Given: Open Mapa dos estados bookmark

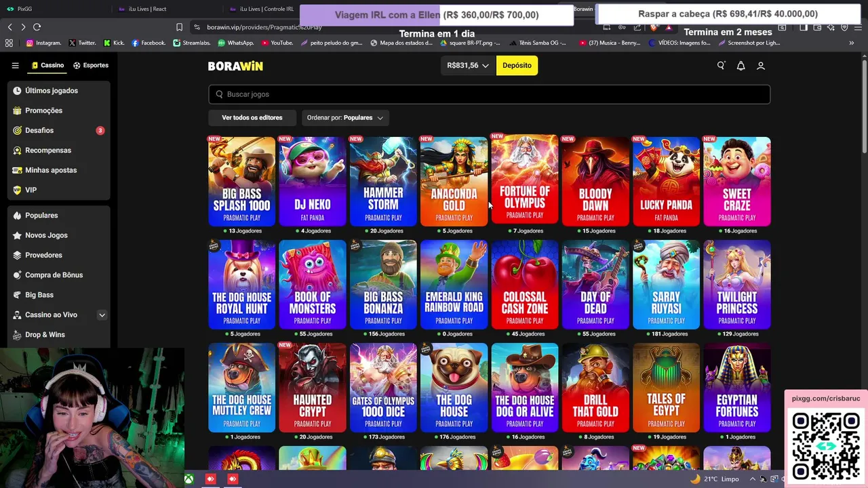Looking at the screenshot, I should (401, 43).
